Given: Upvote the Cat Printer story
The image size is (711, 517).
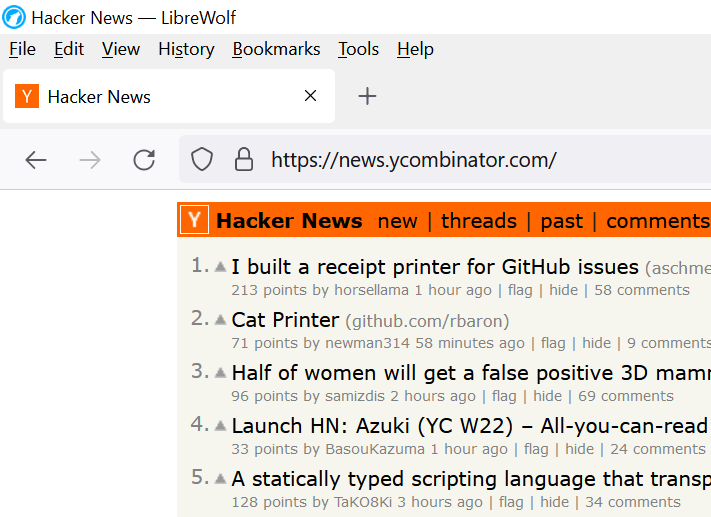Looking at the screenshot, I should click(220, 319).
